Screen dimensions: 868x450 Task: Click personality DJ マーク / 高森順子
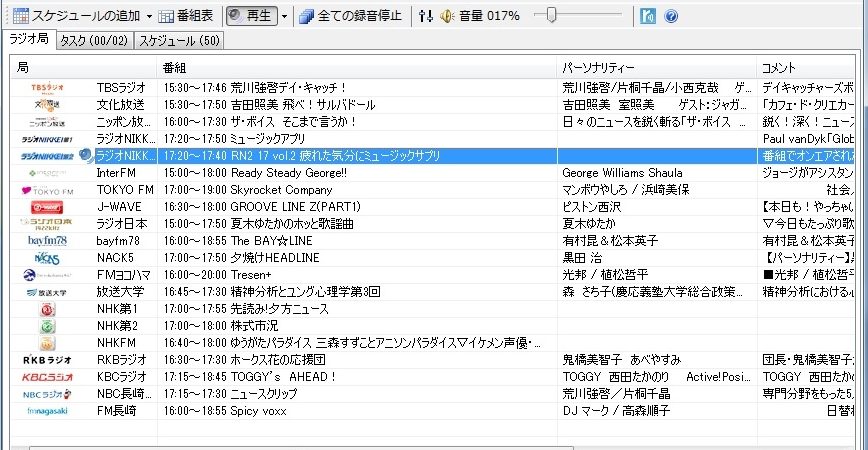(x=616, y=411)
